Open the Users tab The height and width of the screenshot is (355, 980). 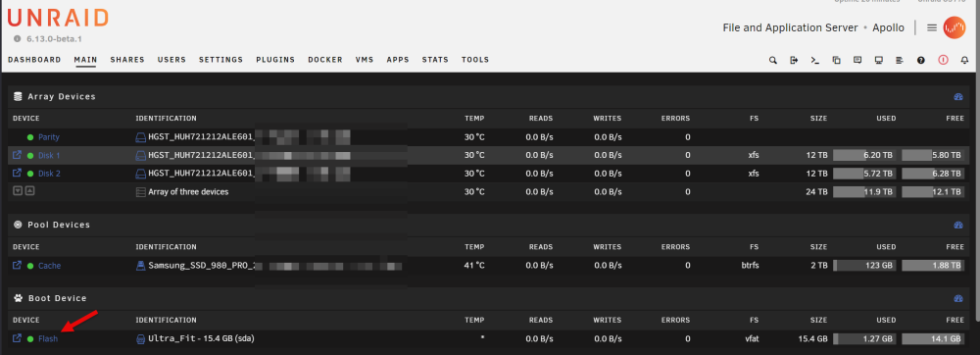[x=171, y=60]
